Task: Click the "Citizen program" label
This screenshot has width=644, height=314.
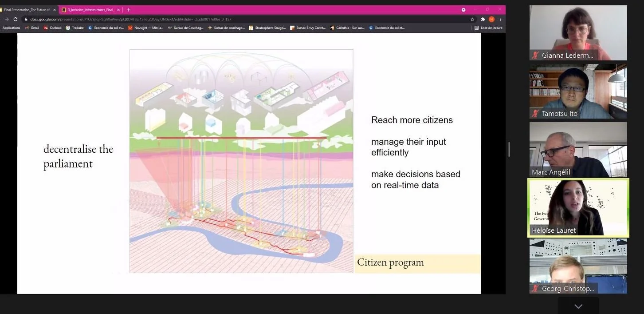Action: [x=391, y=262]
